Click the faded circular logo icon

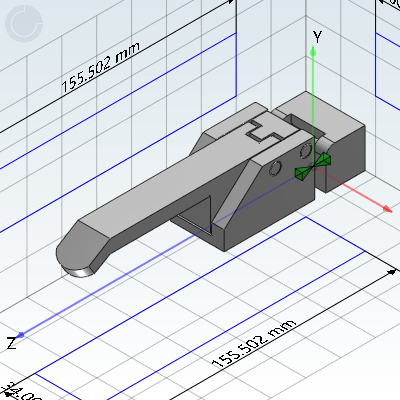click(24, 23)
